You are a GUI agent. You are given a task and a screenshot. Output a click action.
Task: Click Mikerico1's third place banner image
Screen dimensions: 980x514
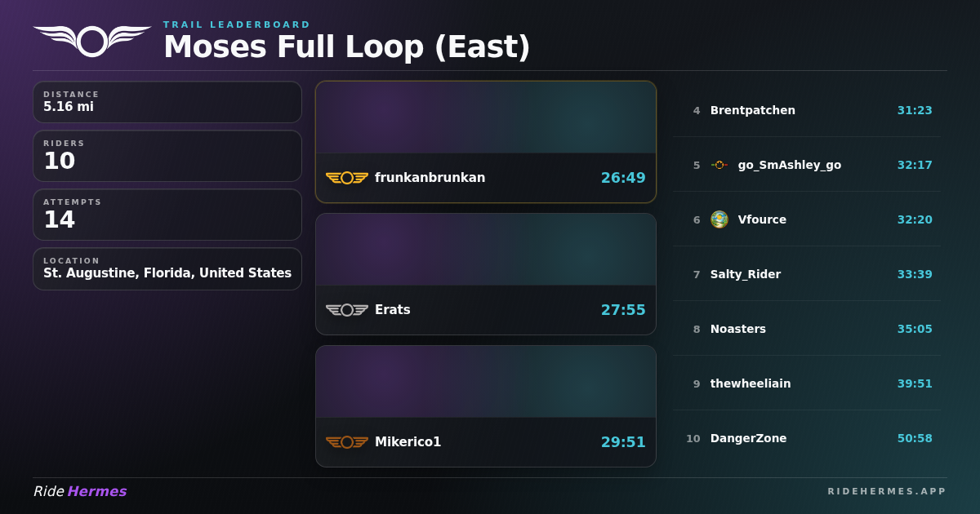(x=486, y=382)
